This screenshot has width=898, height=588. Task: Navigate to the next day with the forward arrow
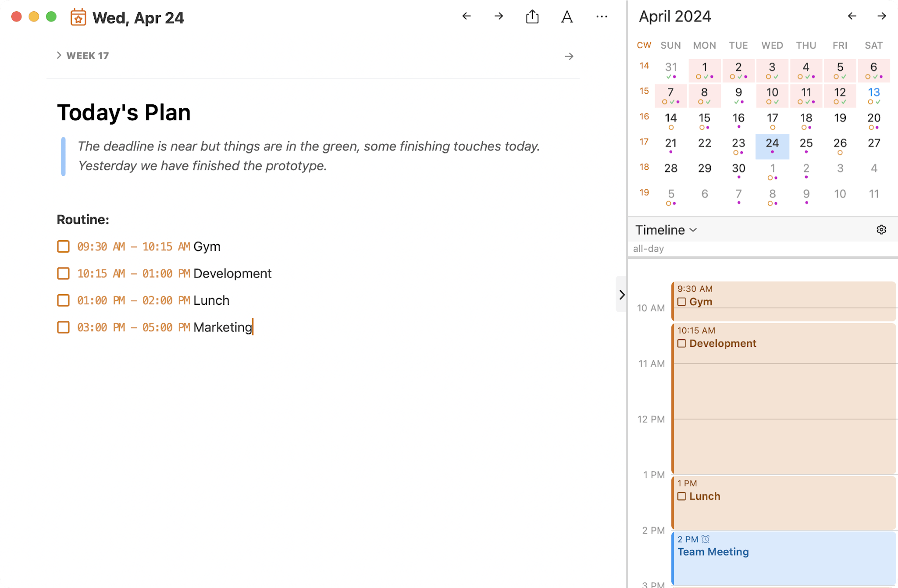(498, 17)
